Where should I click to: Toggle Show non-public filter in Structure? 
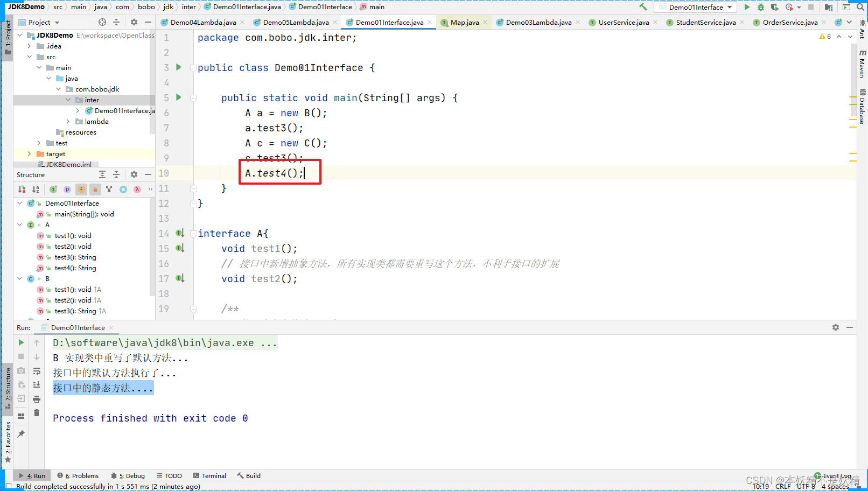tap(95, 189)
